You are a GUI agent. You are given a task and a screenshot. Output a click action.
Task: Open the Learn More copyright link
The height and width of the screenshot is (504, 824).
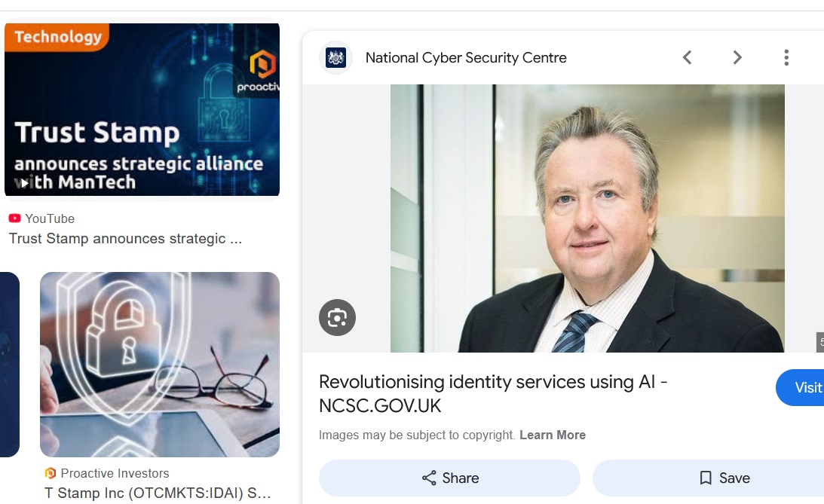pyautogui.click(x=553, y=435)
